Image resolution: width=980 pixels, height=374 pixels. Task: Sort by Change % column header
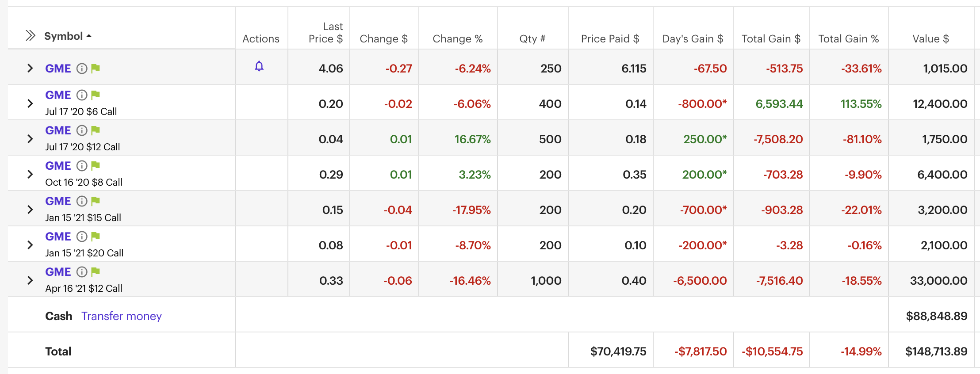coord(457,39)
